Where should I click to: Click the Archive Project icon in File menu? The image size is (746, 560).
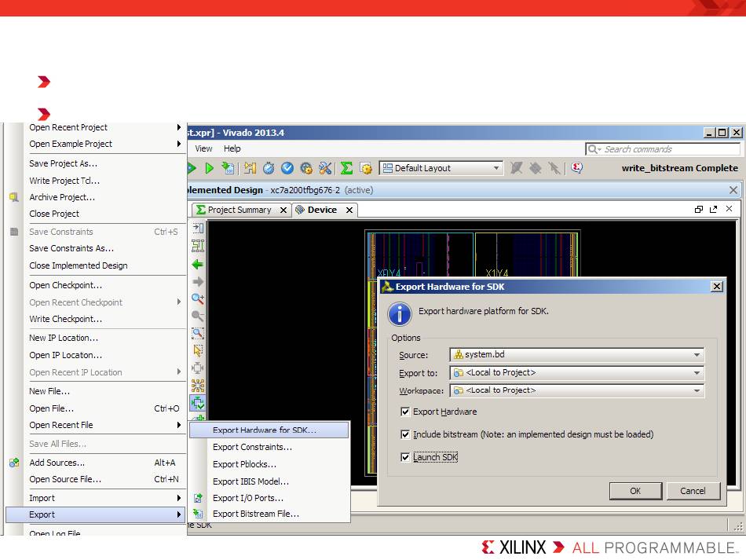click(x=14, y=197)
